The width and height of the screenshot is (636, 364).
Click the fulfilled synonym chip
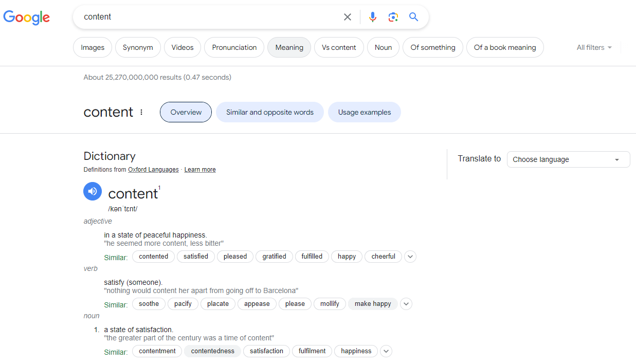point(312,257)
